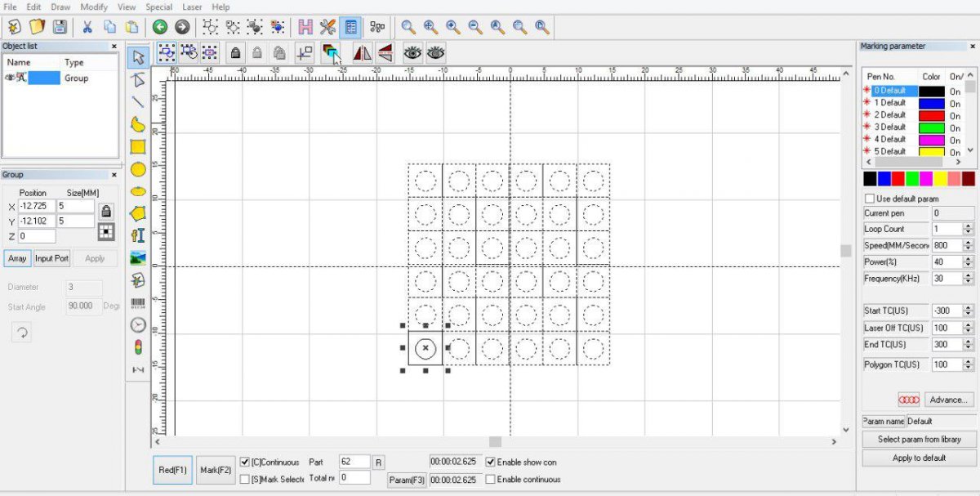The width and height of the screenshot is (980, 496).
Task: Click the horizontal Mirror icon
Action: click(x=362, y=53)
